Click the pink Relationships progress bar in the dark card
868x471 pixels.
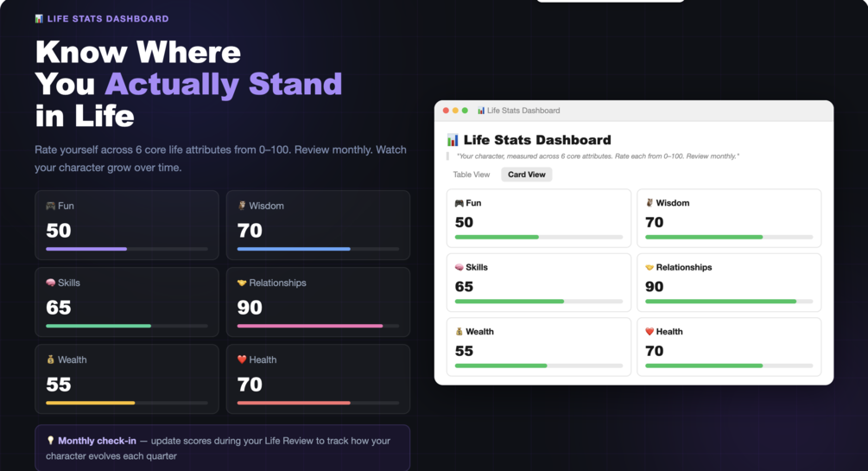click(x=310, y=326)
